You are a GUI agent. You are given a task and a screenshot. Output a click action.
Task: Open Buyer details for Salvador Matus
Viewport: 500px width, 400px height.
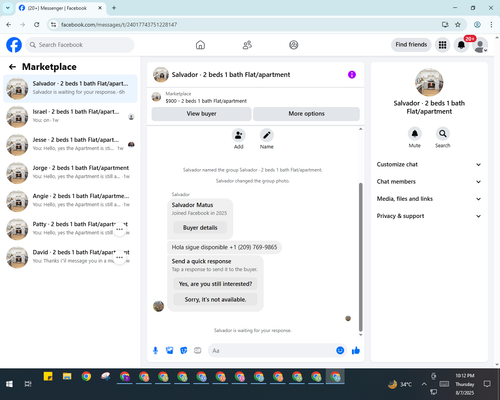click(200, 228)
